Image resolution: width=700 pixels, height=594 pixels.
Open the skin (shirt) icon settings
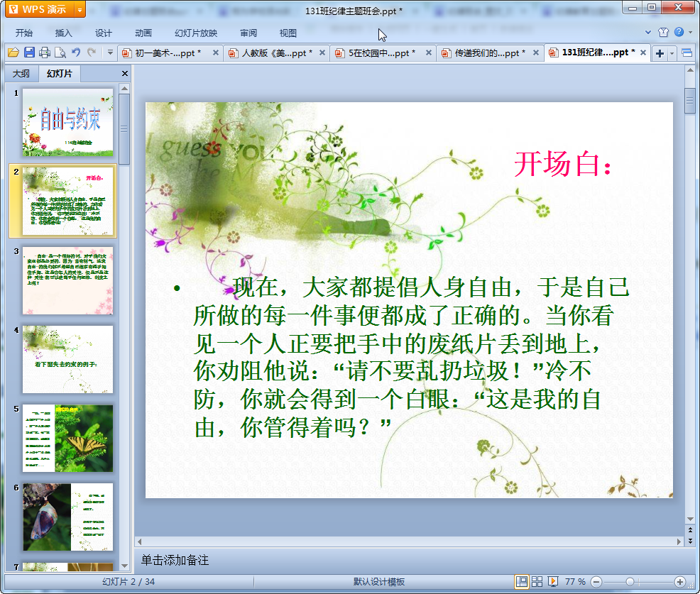(x=663, y=32)
